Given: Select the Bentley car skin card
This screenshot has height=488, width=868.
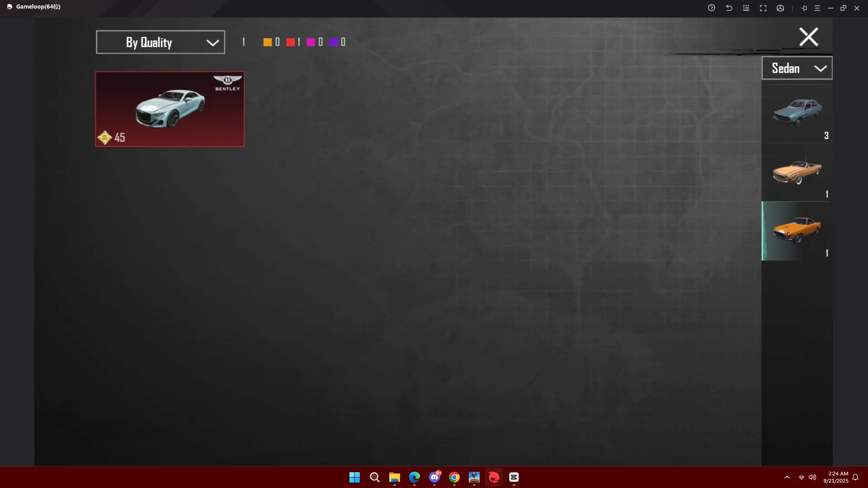Looking at the screenshot, I should pos(170,109).
